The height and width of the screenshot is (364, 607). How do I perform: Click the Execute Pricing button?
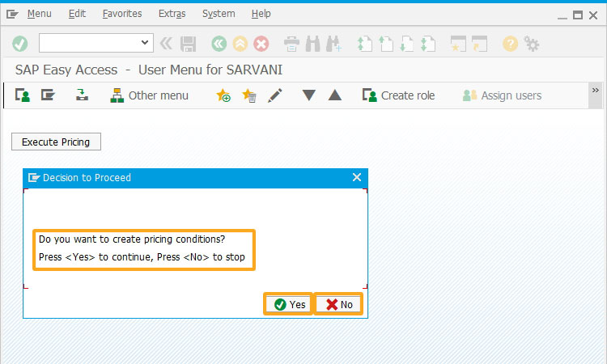point(56,142)
